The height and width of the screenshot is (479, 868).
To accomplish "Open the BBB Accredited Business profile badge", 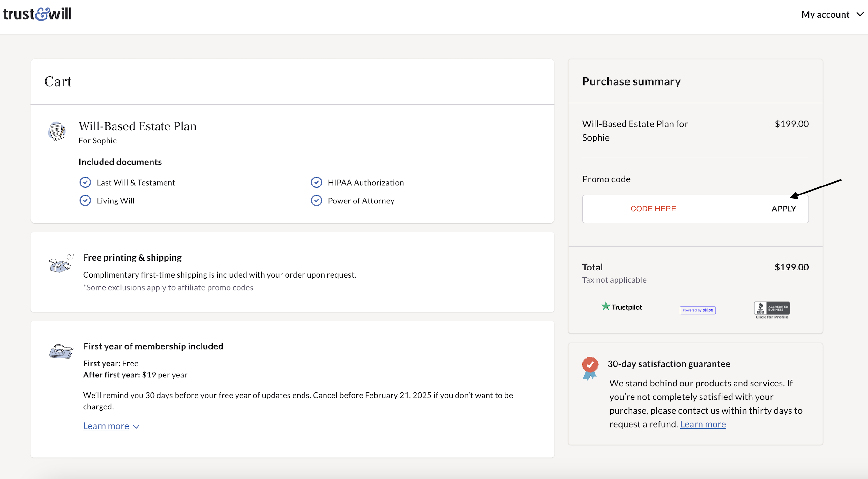I will coord(772,310).
